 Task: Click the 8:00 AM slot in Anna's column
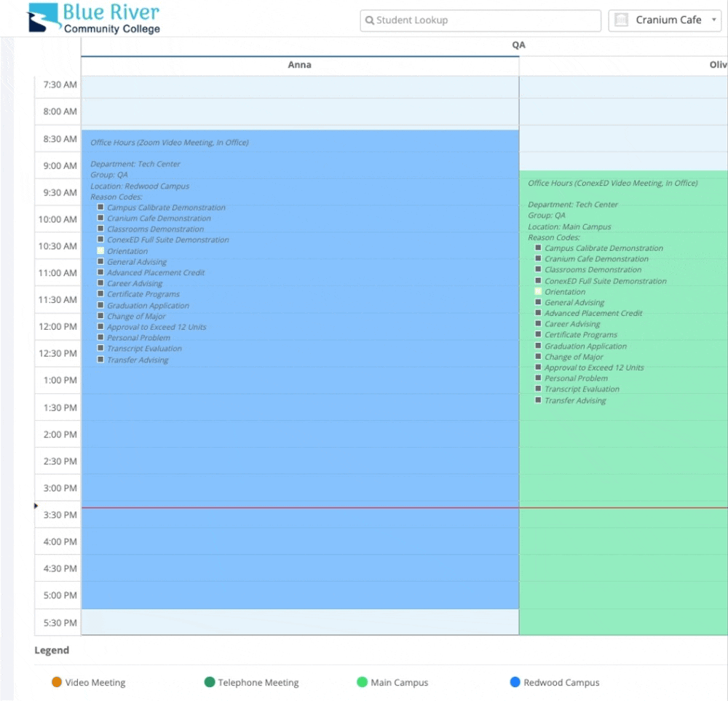pos(299,111)
